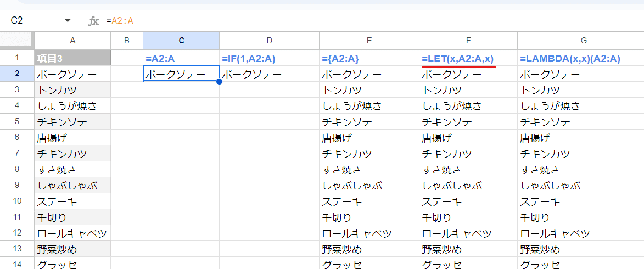Select the row 2 header
644x269 pixels.
17,74
